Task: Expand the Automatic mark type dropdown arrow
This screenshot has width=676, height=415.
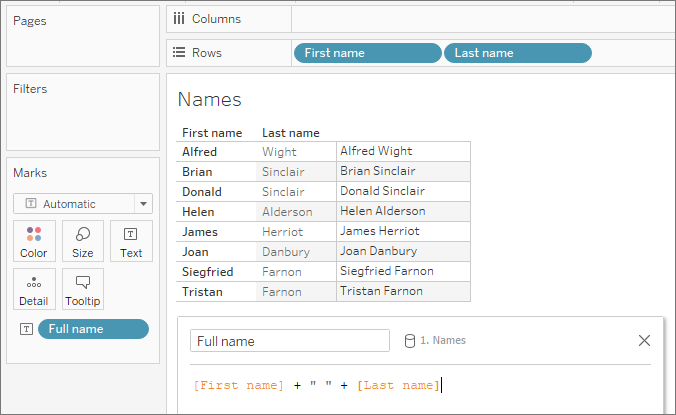Action: (x=144, y=204)
